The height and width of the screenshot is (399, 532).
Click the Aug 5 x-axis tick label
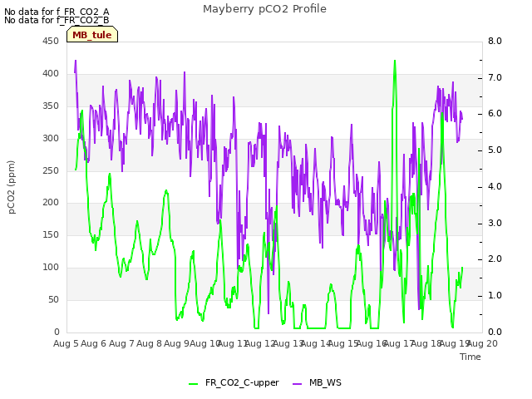click(x=66, y=343)
